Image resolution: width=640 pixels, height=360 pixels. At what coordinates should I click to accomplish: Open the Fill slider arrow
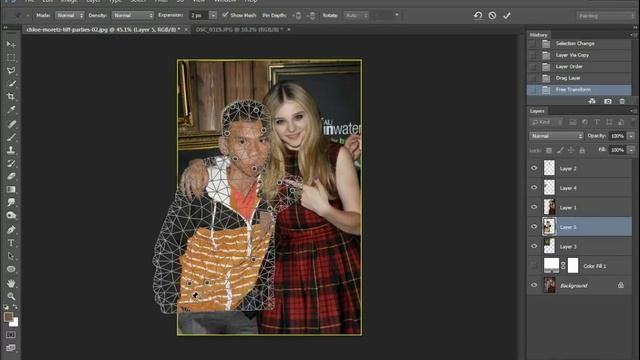click(631, 150)
